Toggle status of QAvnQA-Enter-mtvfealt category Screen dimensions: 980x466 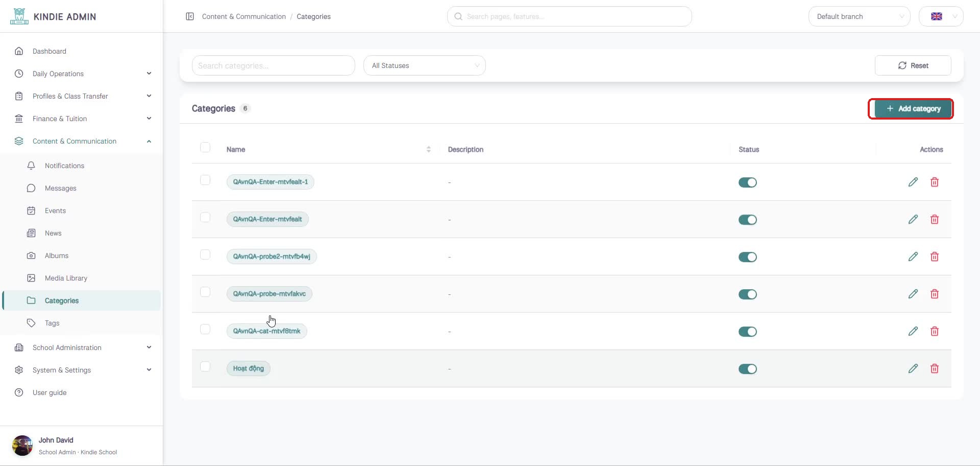pos(748,220)
